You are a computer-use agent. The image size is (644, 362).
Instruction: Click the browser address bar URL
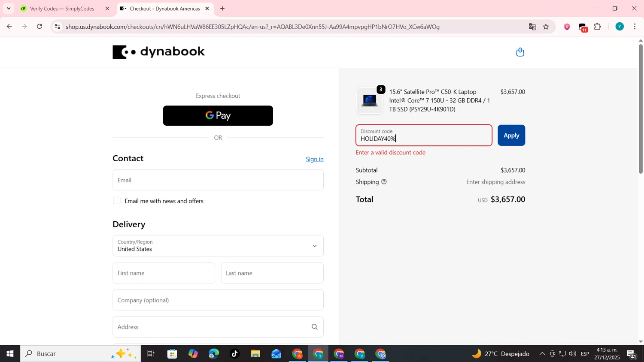(253, 27)
